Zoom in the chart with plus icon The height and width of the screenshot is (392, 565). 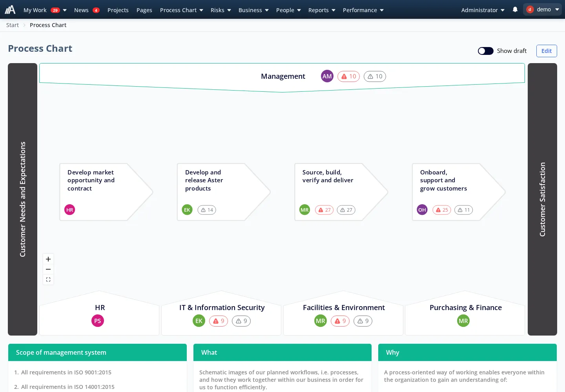48,259
